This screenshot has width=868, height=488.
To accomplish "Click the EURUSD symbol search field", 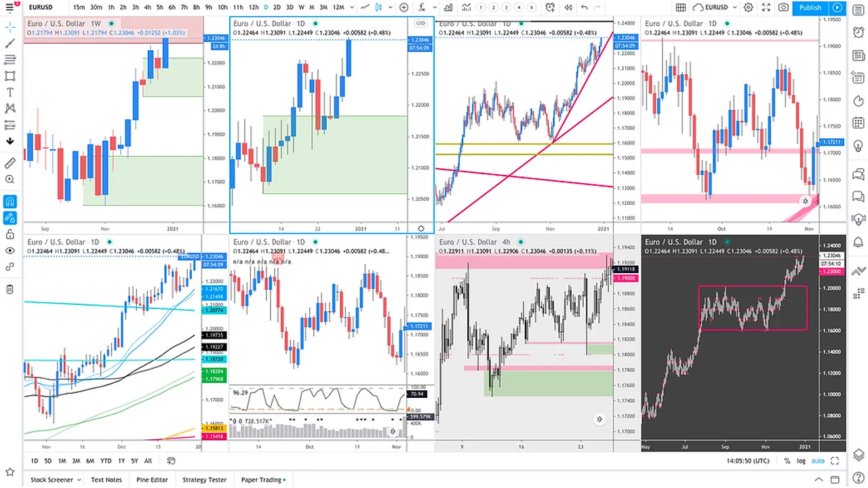I will click(x=41, y=7).
